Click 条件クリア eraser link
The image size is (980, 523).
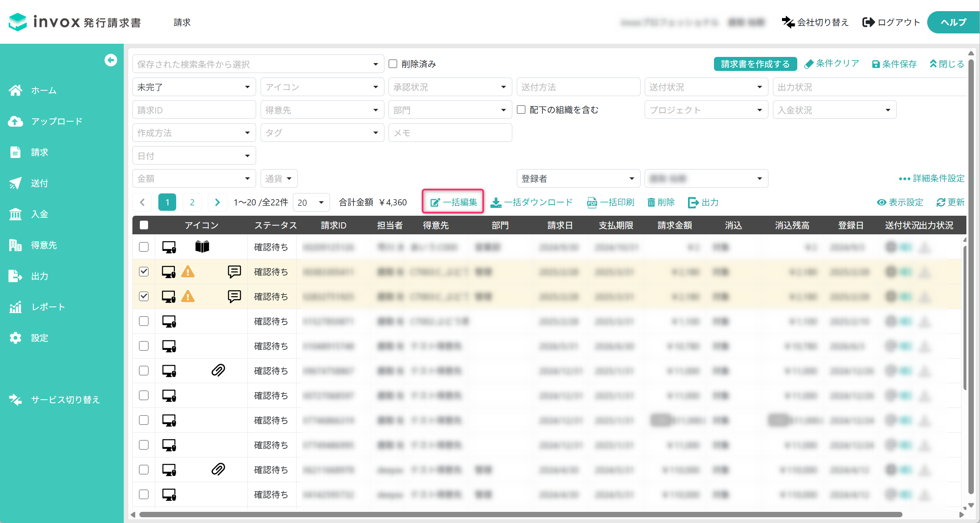coord(832,64)
